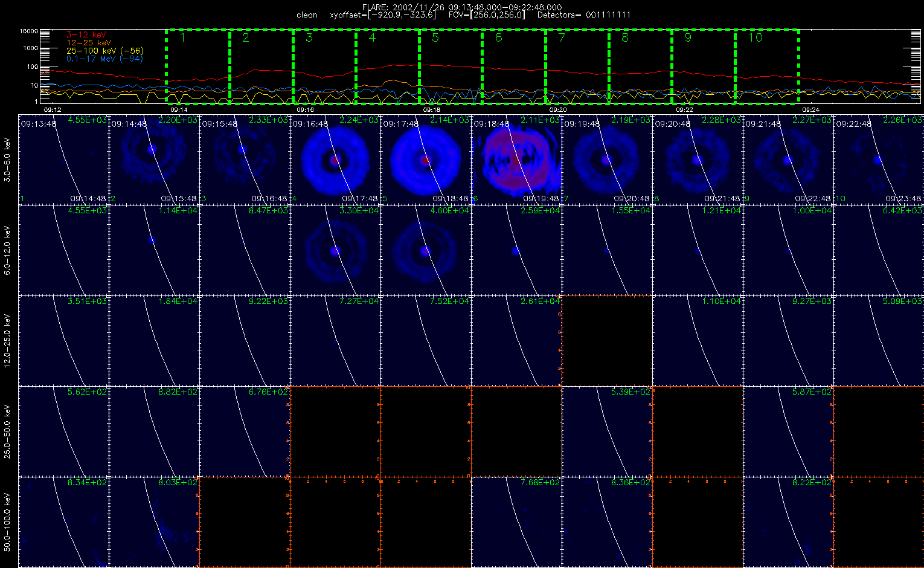Open the 6-12 keV image with peak 4.60E+04
Screen dimensions: 924x568
pyautogui.click(x=426, y=250)
